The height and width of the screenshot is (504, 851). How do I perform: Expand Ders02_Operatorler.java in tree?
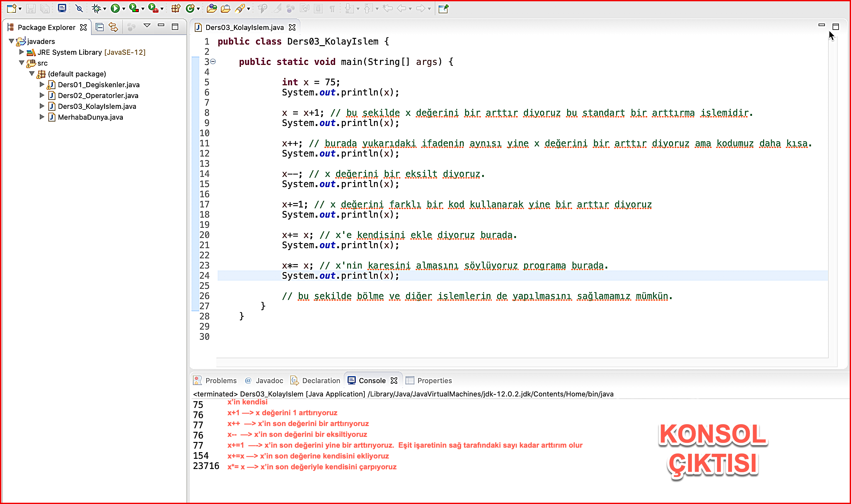click(42, 95)
